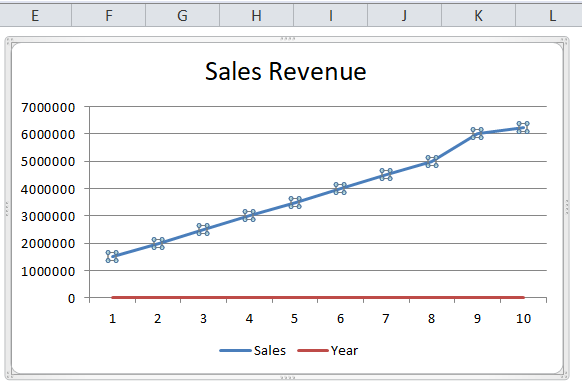Select the Year legend entry

328,350
